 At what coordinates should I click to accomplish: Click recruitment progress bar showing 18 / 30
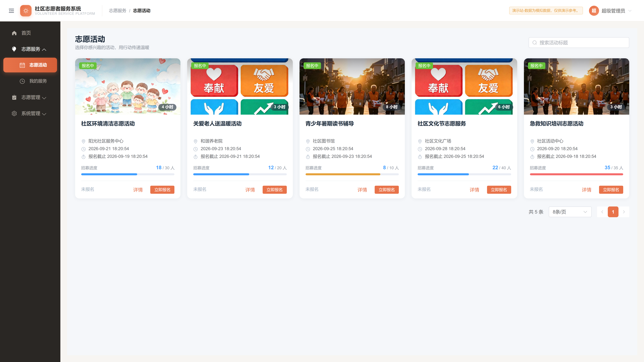tap(128, 174)
